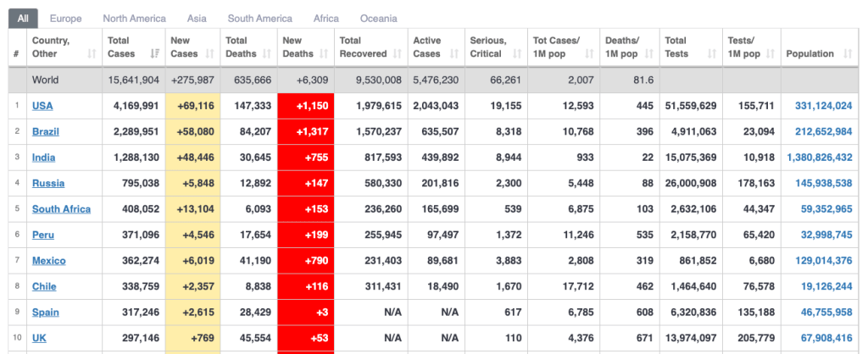Show South America tab data
Viewport: 868px width, 354px height.
(260, 18)
